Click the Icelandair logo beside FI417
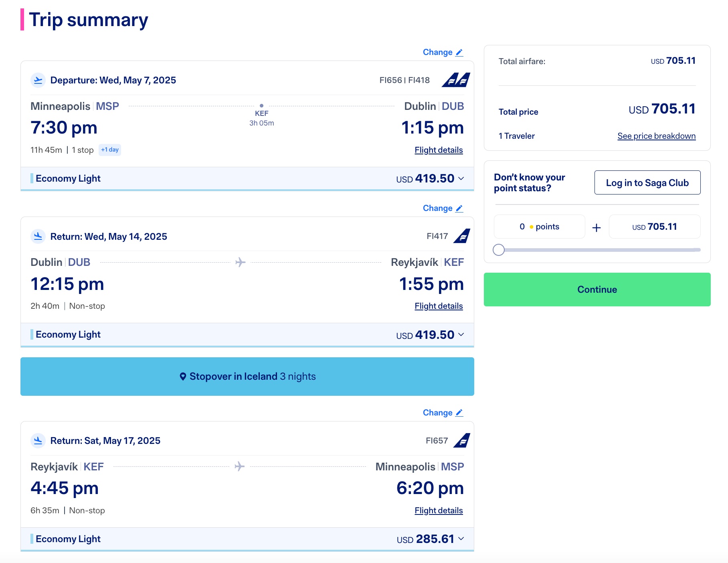 point(462,236)
